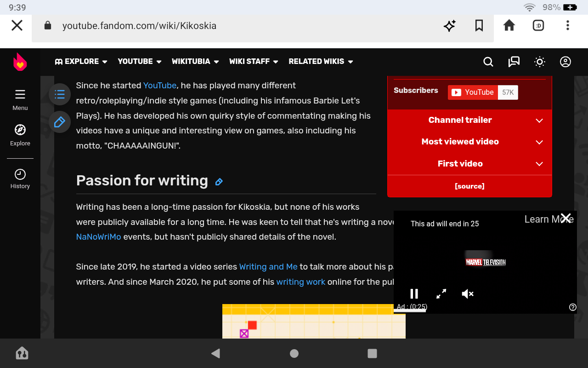
Task: Open the user profile icon
Action: pyautogui.click(x=565, y=62)
